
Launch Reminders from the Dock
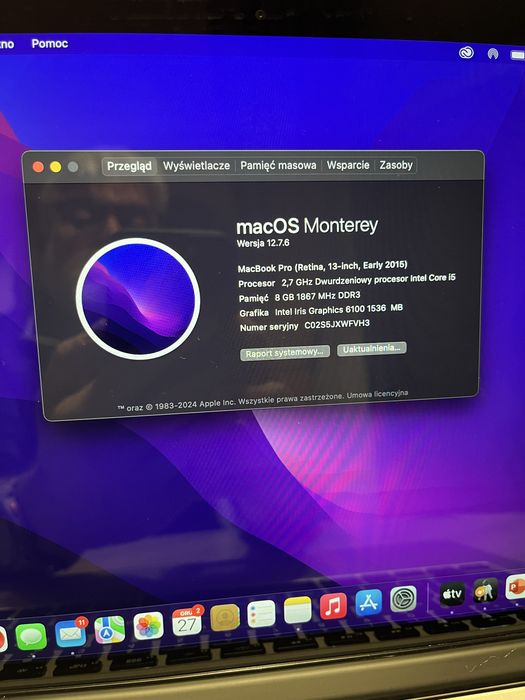click(x=261, y=614)
